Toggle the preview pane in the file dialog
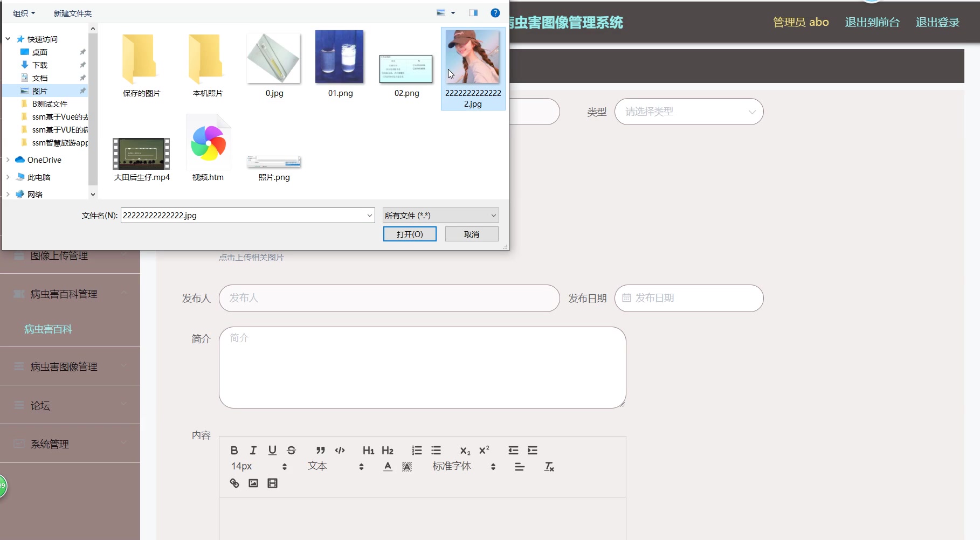Screen dimensions: 980x540 (x=473, y=12)
